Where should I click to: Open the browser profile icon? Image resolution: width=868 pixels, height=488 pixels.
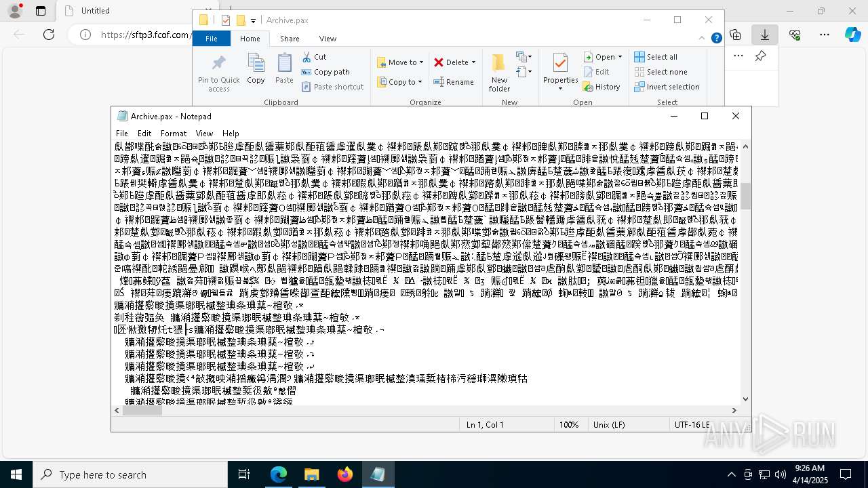pos(14,11)
